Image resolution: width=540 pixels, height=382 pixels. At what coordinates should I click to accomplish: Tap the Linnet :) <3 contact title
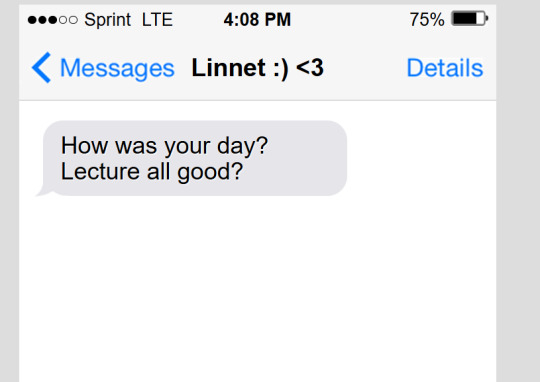257,68
